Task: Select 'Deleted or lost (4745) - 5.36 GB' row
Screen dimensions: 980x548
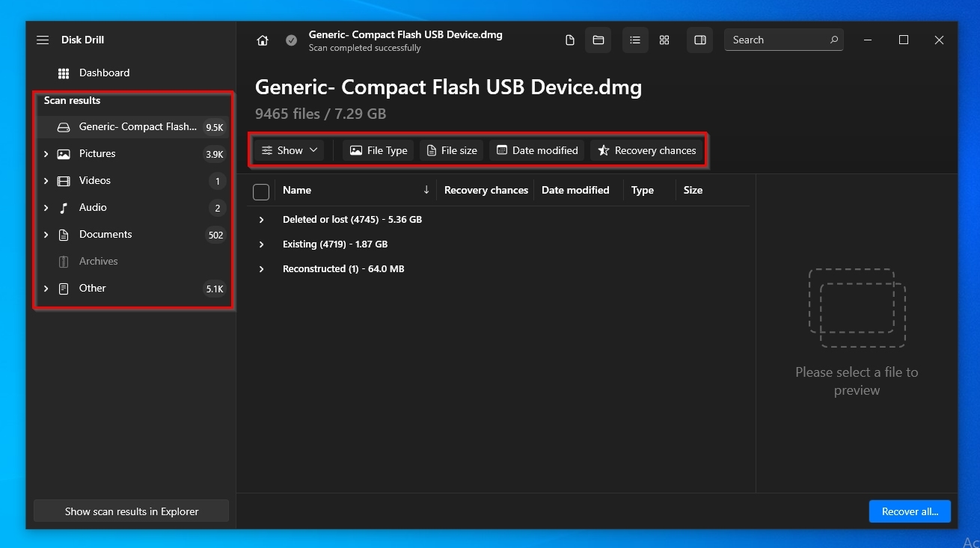Action: tap(498, 220)
